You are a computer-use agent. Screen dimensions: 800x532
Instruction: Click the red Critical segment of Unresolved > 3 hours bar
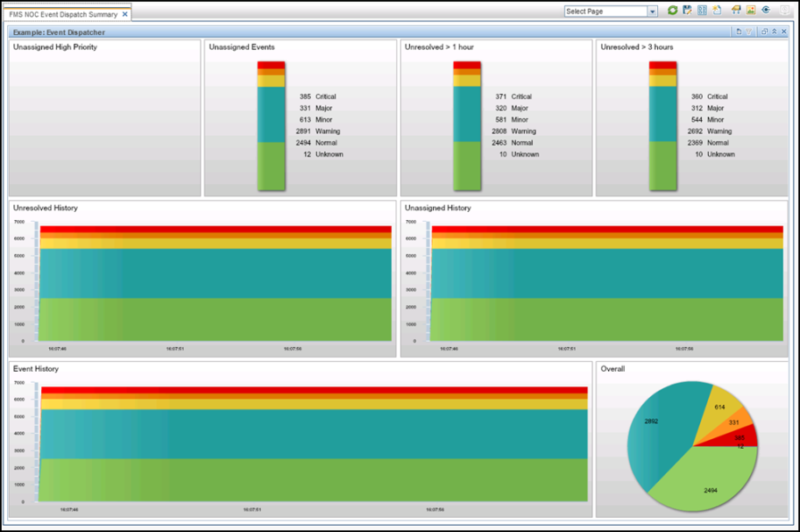[x=662, y=65]
